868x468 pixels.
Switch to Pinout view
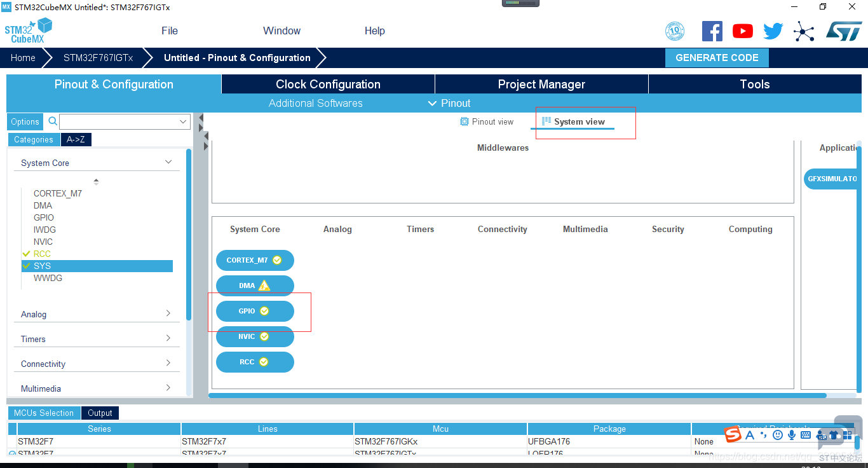tap(487, 121)
